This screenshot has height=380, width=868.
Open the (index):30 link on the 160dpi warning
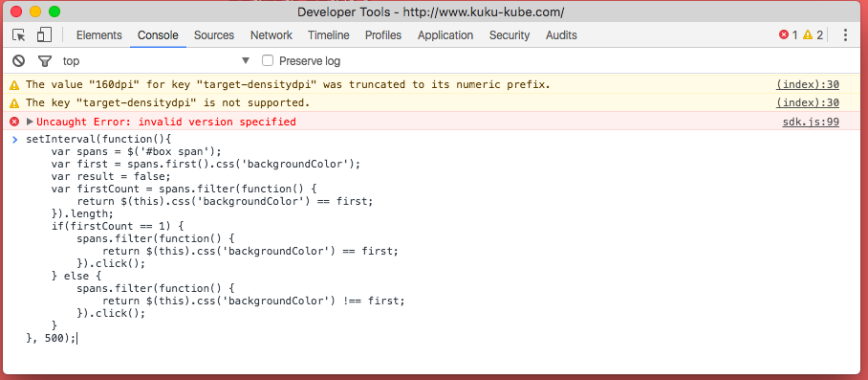pos(808,85)
